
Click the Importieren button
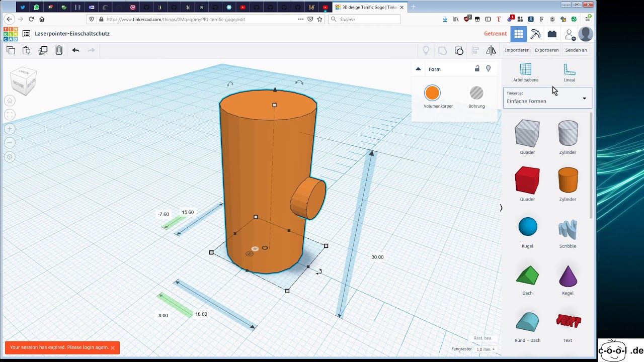coord(517,50)
